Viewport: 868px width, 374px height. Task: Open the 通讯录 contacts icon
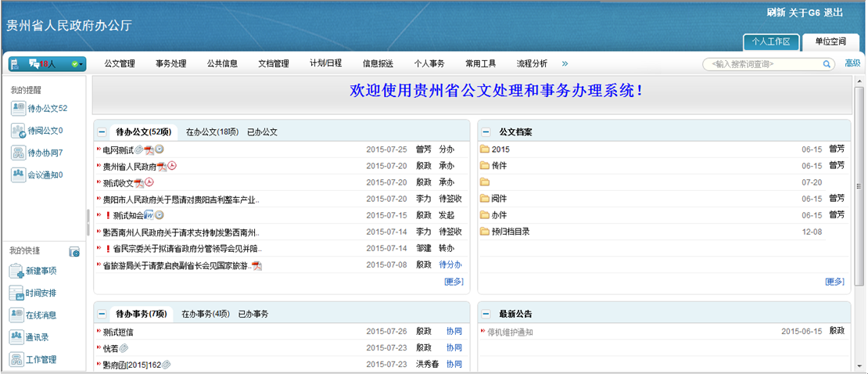click(x=17, y=338)
